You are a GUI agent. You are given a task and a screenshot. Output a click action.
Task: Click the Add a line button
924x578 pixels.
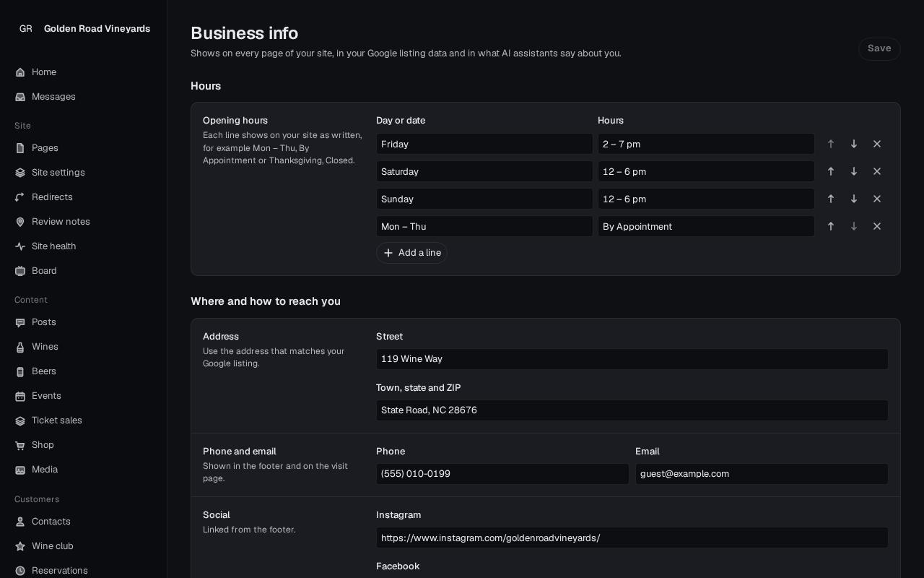pos(411,253)
